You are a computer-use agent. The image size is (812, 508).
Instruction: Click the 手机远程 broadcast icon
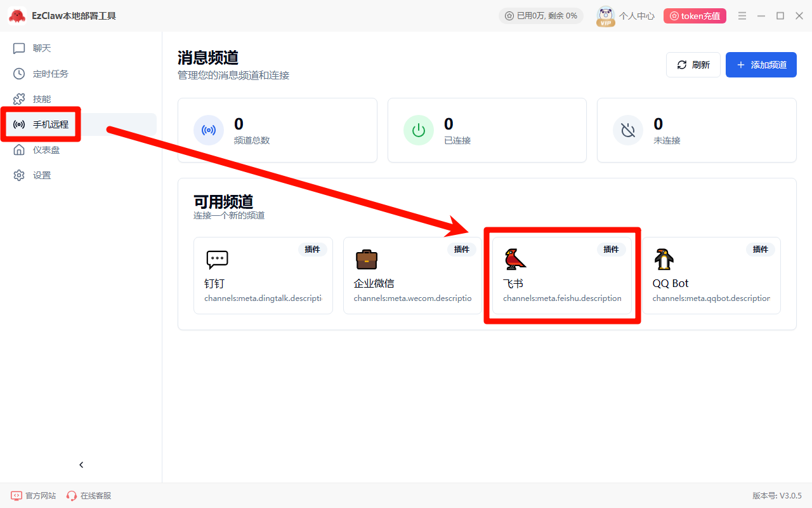[x=19, y=124]
